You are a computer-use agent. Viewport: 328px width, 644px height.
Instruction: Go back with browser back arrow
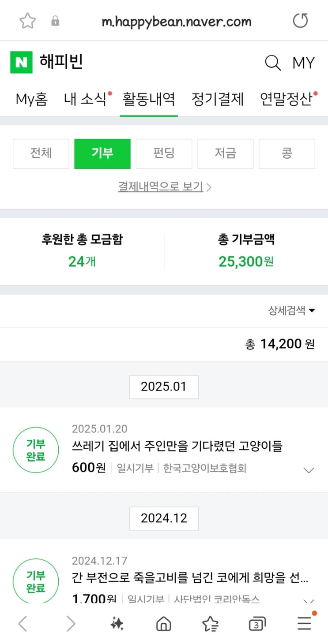click(23, 623)
